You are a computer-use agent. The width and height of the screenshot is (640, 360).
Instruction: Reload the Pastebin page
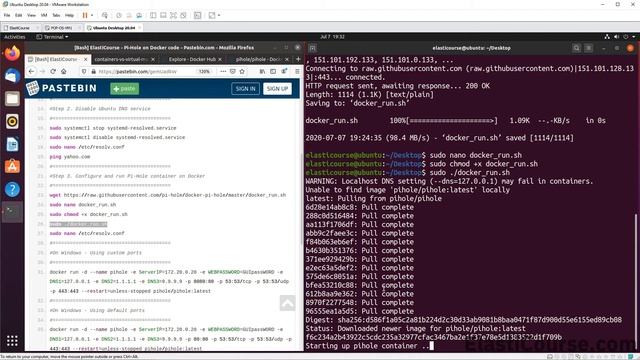click(53, 71)
